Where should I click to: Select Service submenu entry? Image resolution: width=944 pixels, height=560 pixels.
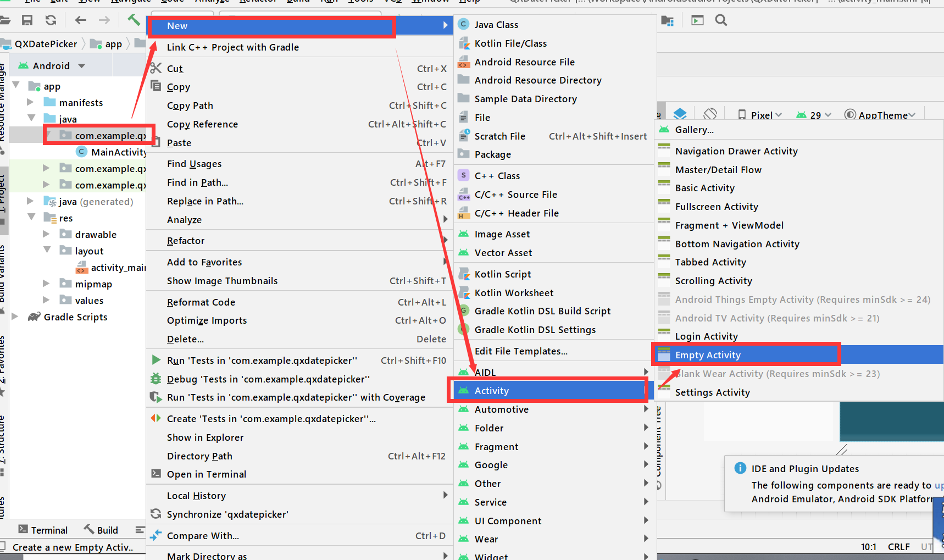(x=555, y=502)
